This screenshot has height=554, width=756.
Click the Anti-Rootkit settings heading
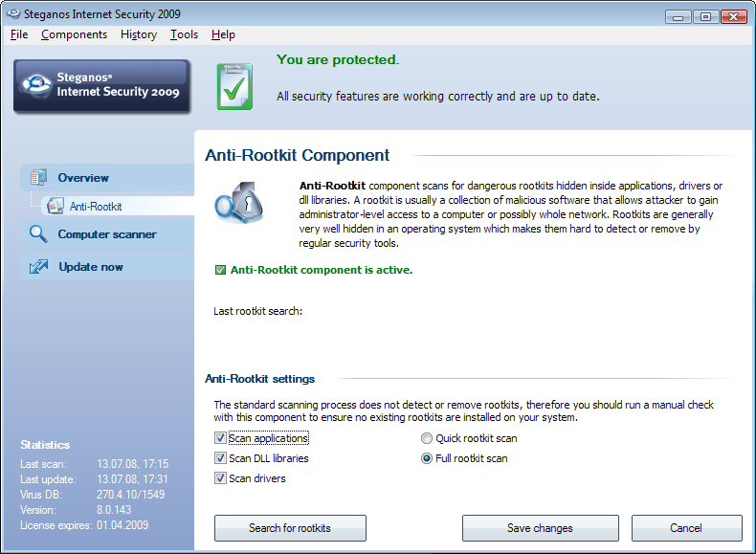[260, 379]
